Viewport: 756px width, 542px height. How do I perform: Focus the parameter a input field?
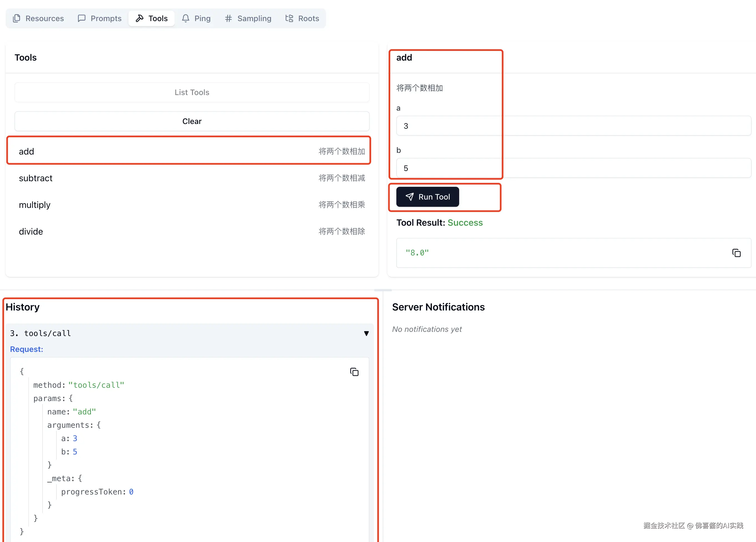click(573, 126)
